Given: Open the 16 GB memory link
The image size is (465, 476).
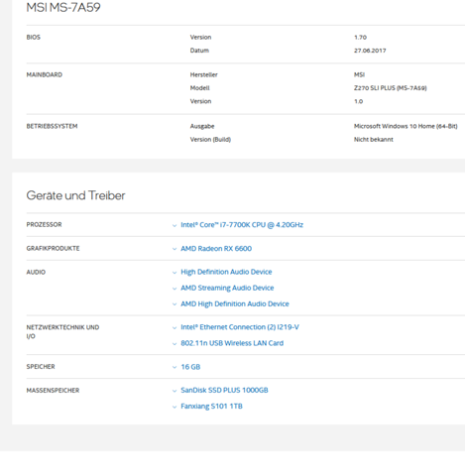Looking at the screenshot, I should (190, 367).
